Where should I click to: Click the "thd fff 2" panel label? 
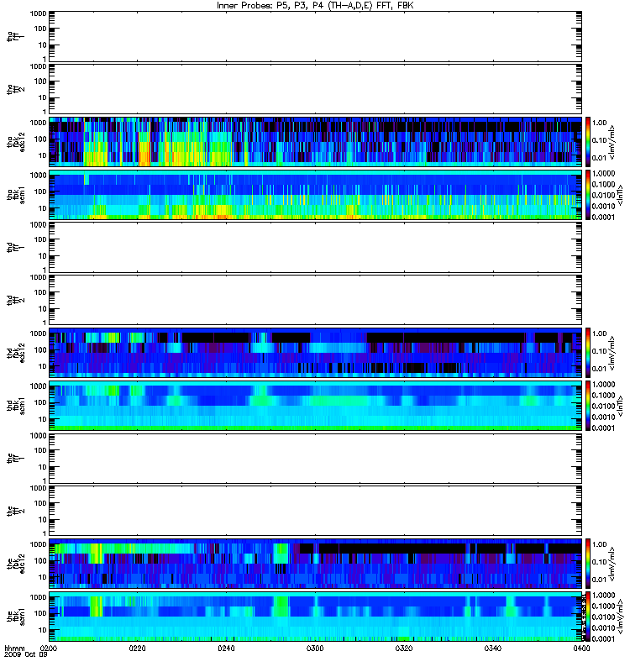(x=16, y=300)
